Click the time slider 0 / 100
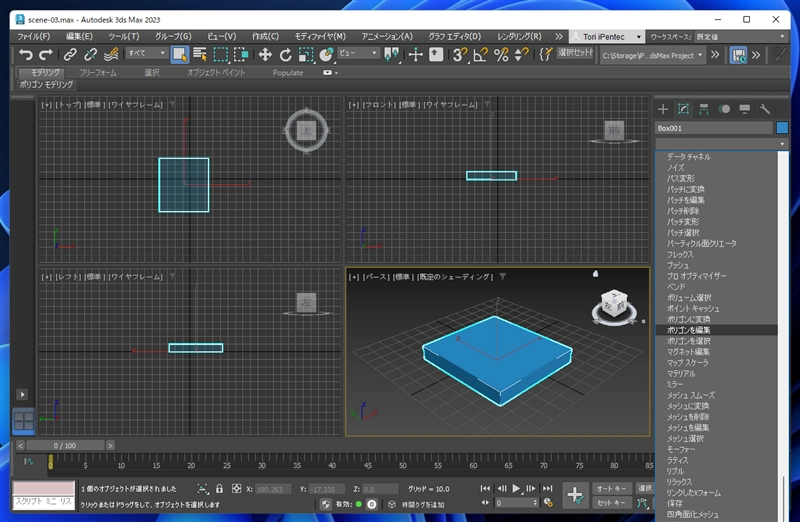 [65, 445]
